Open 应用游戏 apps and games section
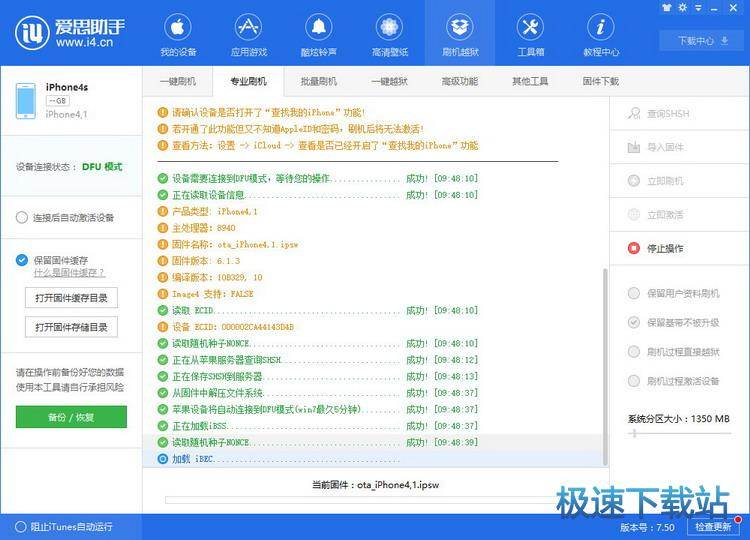 pyautogui.click(x=248, y=35)
